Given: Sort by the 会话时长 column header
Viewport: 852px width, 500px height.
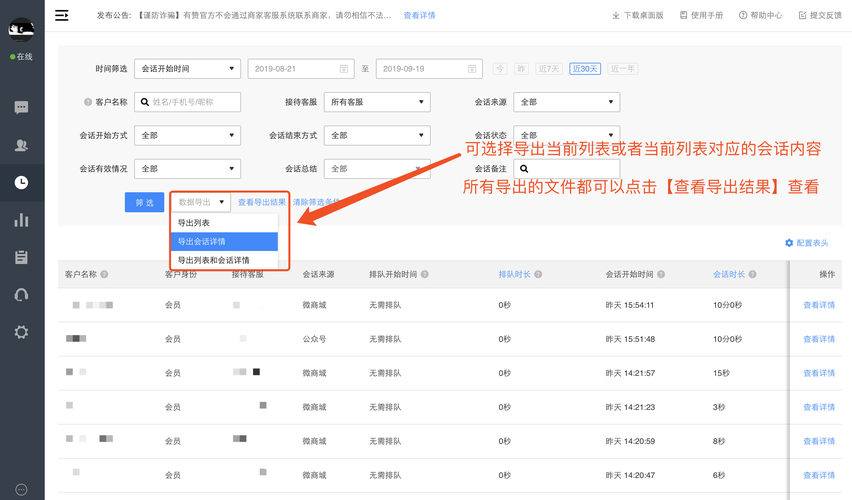Looking at the screenshot, I should [729, 274].
